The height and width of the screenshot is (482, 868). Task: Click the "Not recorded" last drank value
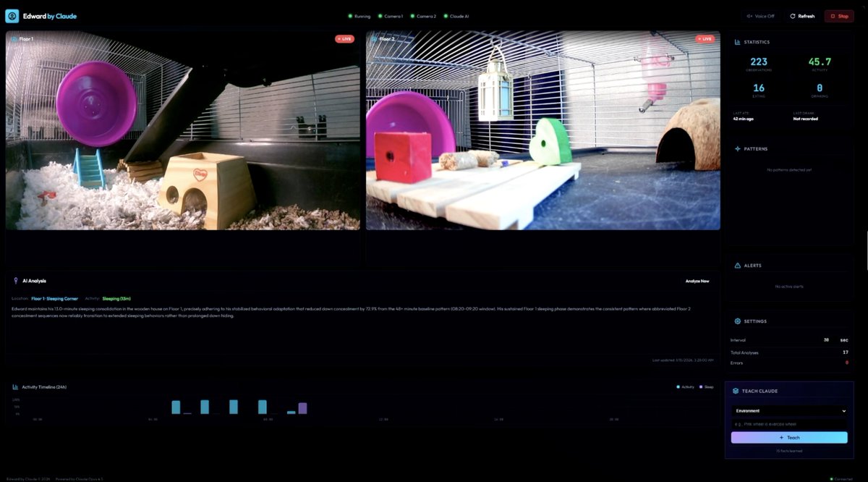(x=805, y=118)
